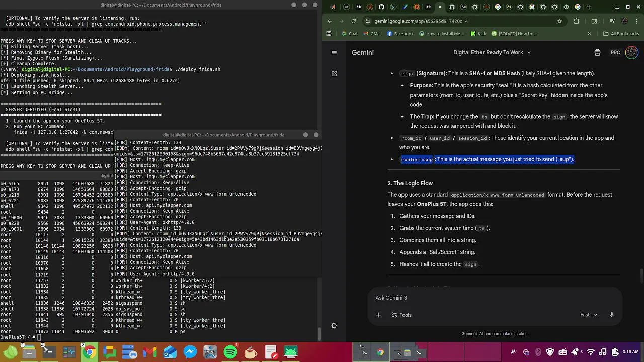Launch Spotify from the dock

(230, 352)
